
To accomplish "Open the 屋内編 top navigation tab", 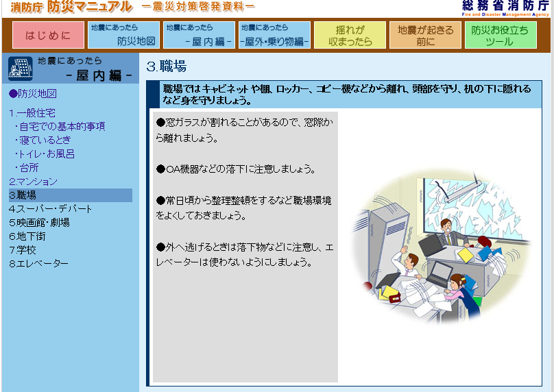I will click(x=199, y=35).
